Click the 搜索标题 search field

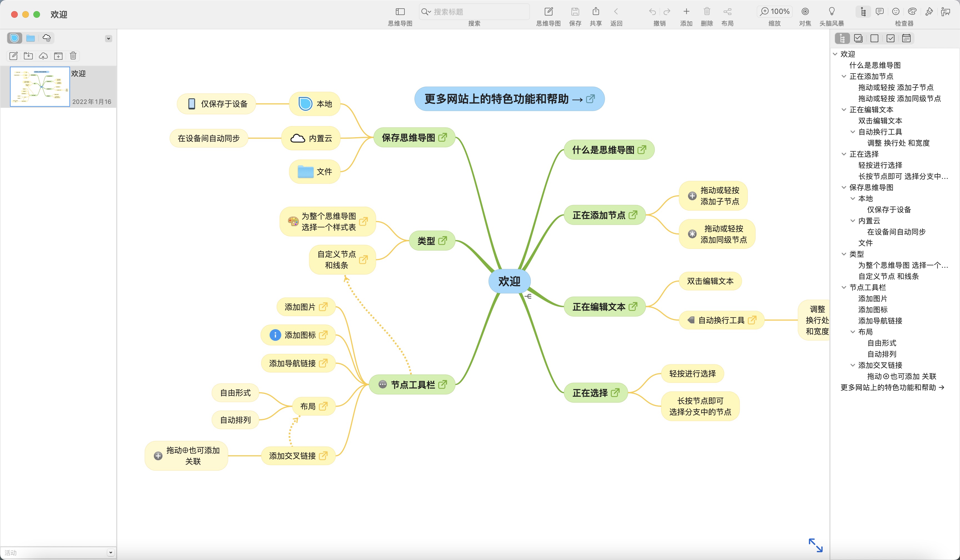click(x=474, y=12)
